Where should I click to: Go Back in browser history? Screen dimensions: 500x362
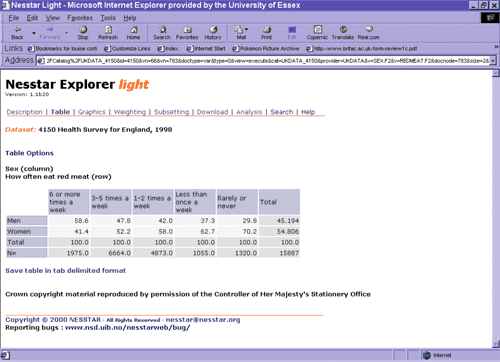(x=17, y=33)
